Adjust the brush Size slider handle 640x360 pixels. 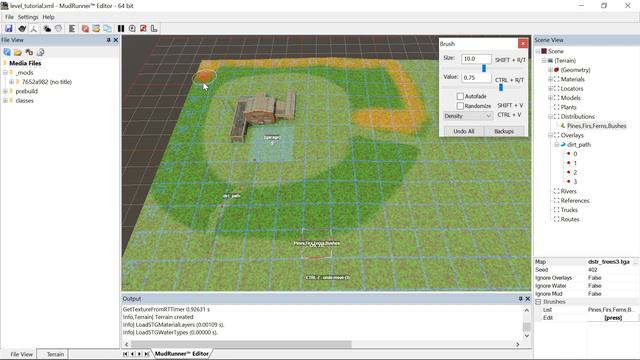[x=484, y=69]
